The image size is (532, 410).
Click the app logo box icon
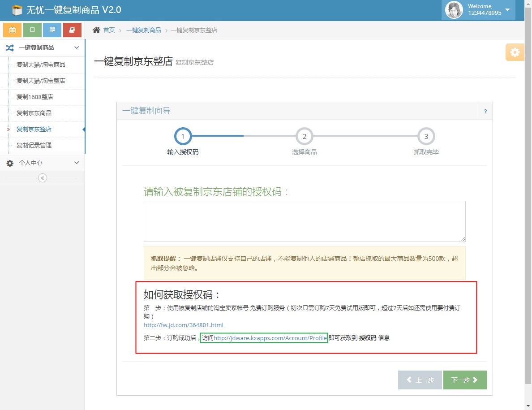(17, 10)
